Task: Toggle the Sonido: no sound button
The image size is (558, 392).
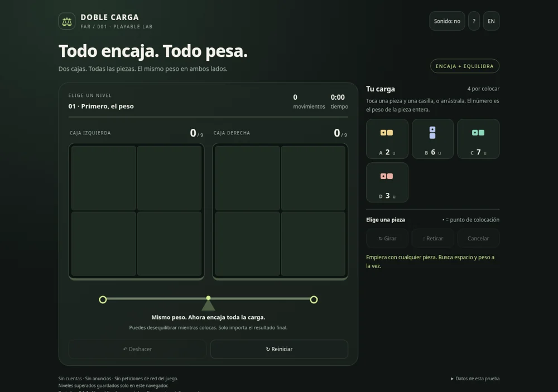Action: coord(447,21)
